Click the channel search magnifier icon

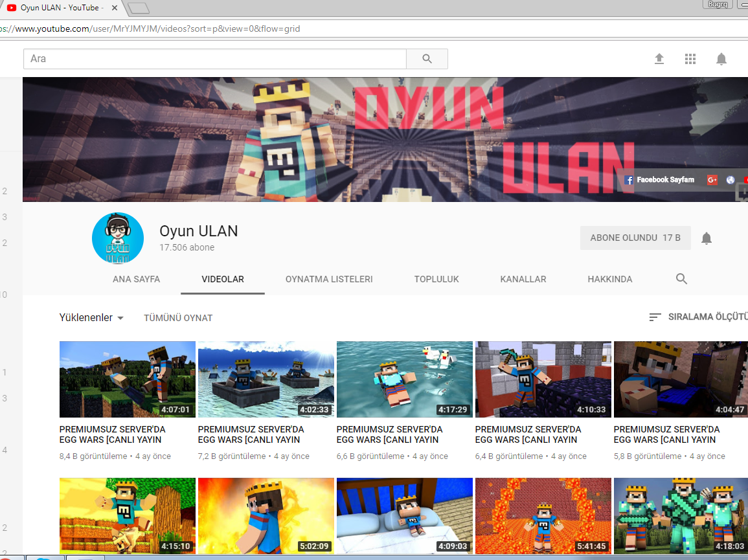[681, 278]
